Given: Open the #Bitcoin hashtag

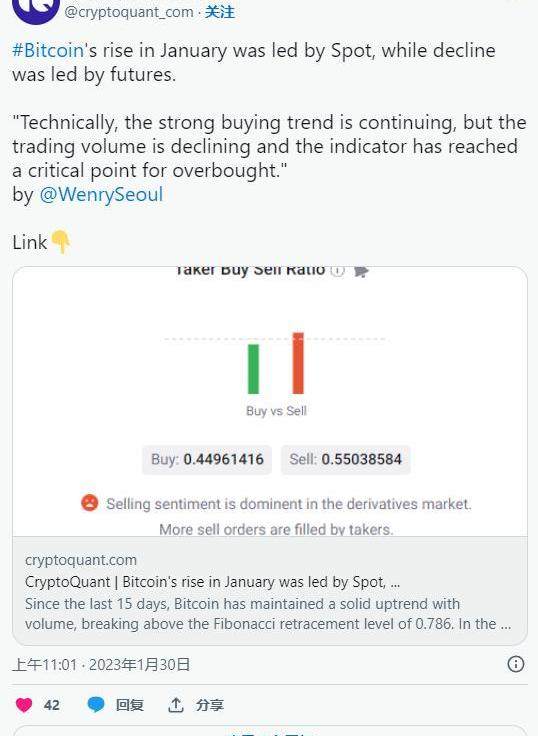Looking at the screenshot, I should 48,50.
